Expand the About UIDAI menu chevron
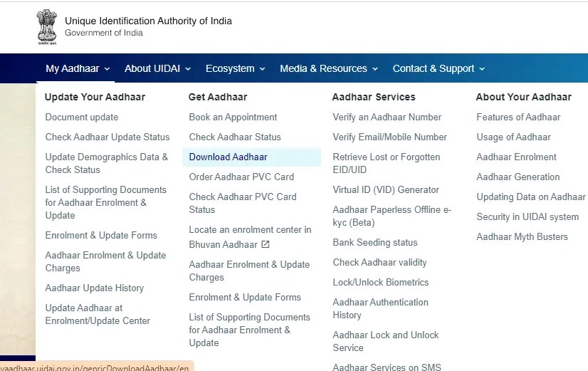This screenshot has width=588, height=371. [x=188, y=69]
